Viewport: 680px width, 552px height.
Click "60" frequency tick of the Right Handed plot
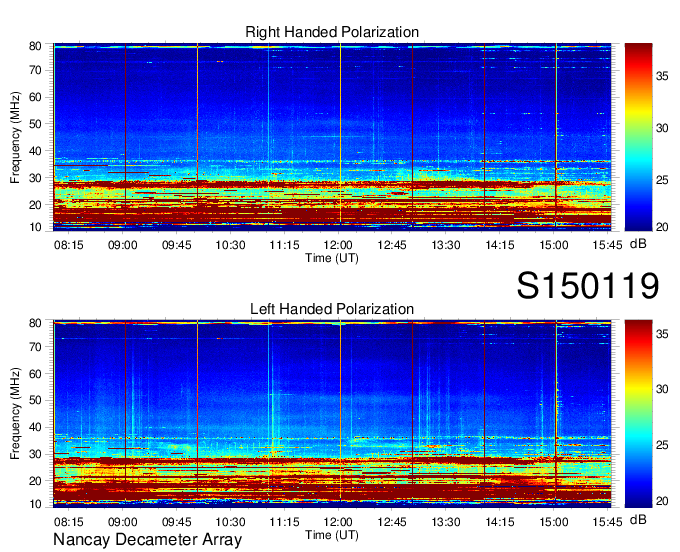coord(35,97)
